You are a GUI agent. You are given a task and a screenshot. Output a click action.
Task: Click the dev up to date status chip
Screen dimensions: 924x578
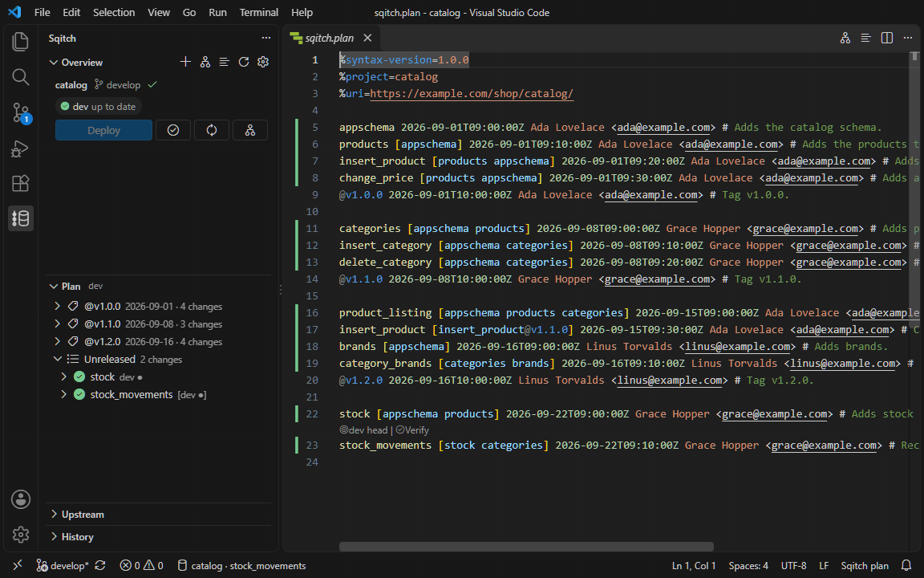pyautogui.click(x=99, y=107)
